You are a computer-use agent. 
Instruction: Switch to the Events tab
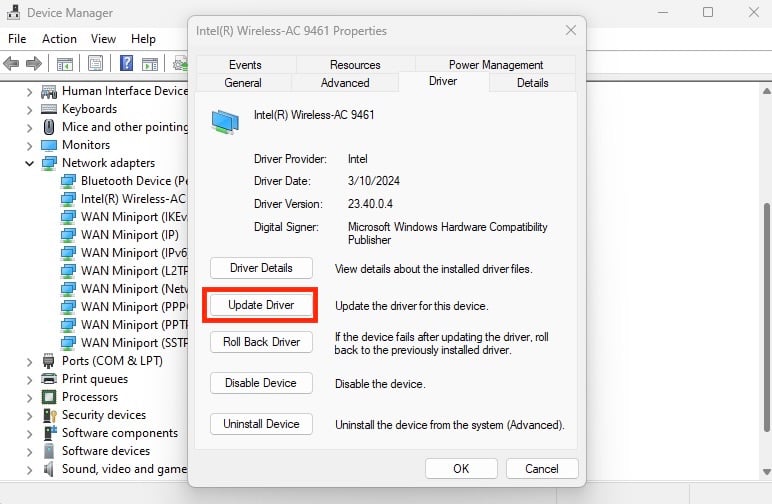click(x=245, y=65)
